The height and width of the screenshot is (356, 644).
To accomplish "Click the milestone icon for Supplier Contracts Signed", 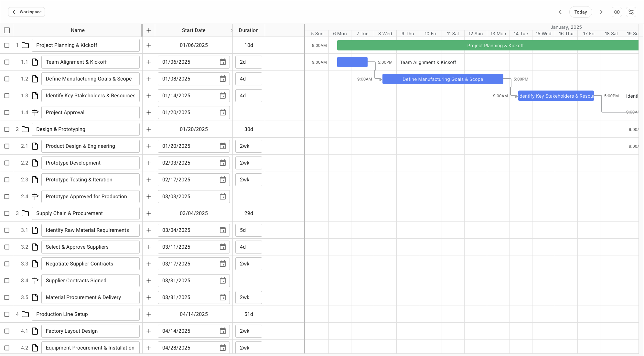I will click(35, 281).
